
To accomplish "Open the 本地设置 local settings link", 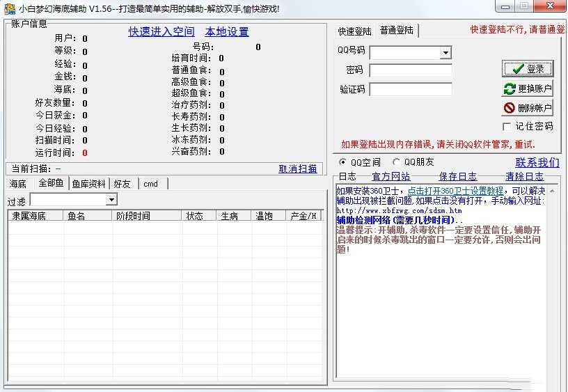I will 227,31.
